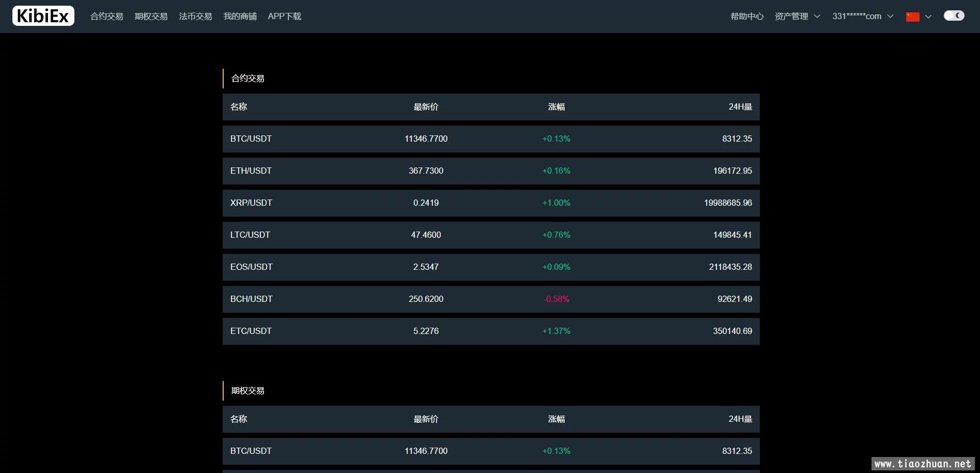Select ETC/USDT contract row
Screen dimensions: 980x473
[x=491, y=331]
